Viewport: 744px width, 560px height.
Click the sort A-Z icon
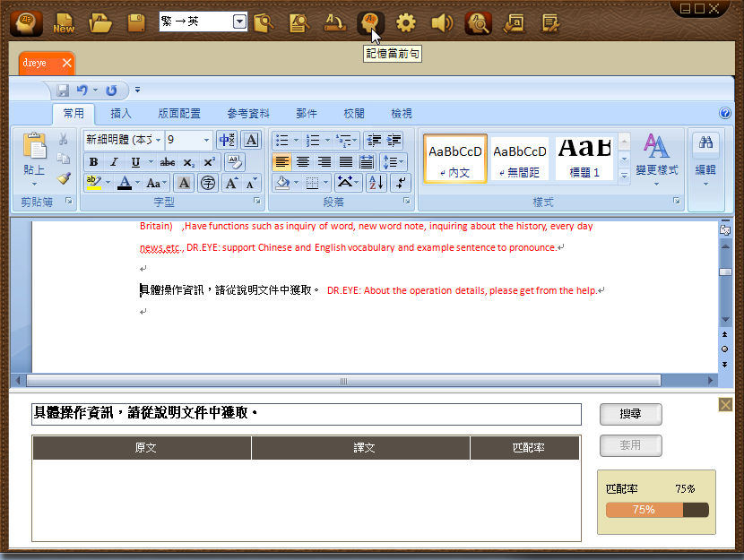tap(376, 183)
